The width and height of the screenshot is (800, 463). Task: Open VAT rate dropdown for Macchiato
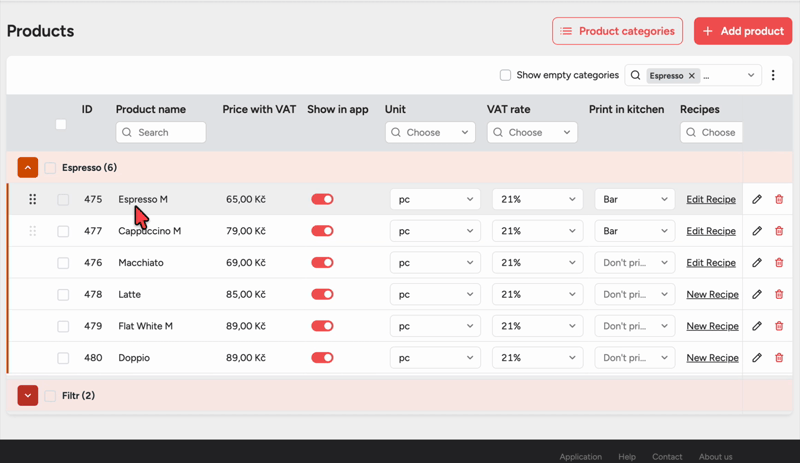coord(537,262)
